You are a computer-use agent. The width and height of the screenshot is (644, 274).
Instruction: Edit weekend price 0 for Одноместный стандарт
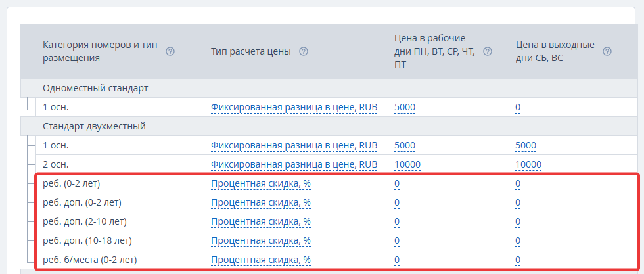pos(518,108)
